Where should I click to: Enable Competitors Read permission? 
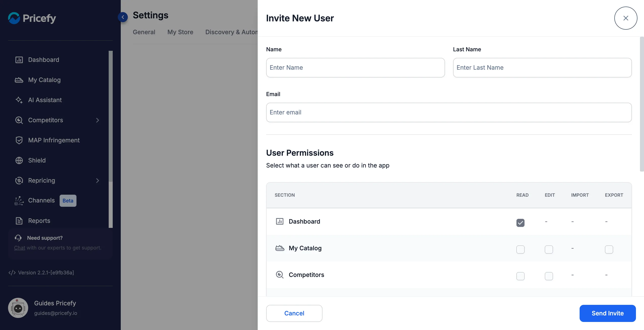pyautogui.click(x=520, y=276)
